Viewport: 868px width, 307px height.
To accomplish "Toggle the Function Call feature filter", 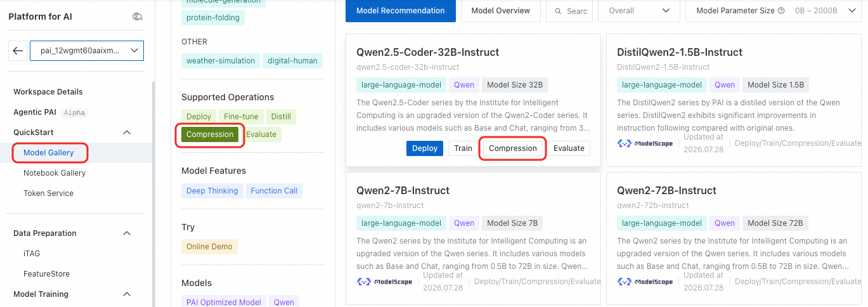I will point(274,191).
